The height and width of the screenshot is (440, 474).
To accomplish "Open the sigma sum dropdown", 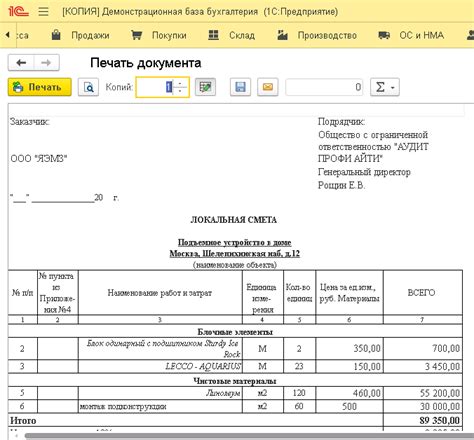I will 385,87.
